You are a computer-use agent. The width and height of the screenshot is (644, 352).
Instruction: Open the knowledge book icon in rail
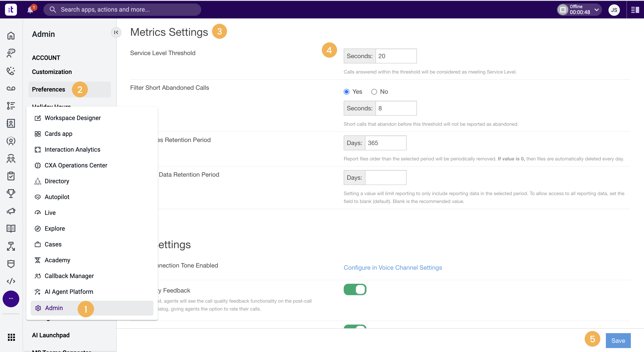click(x=11, y=228)
